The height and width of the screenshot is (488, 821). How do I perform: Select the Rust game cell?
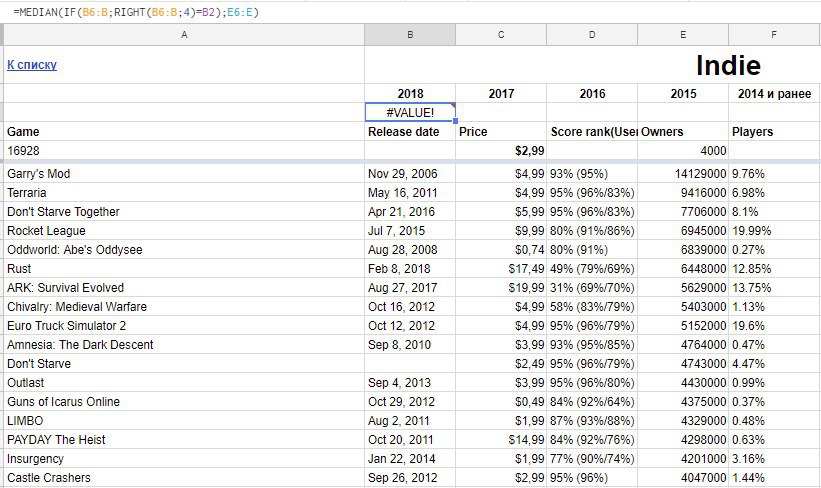click(184, 269)
